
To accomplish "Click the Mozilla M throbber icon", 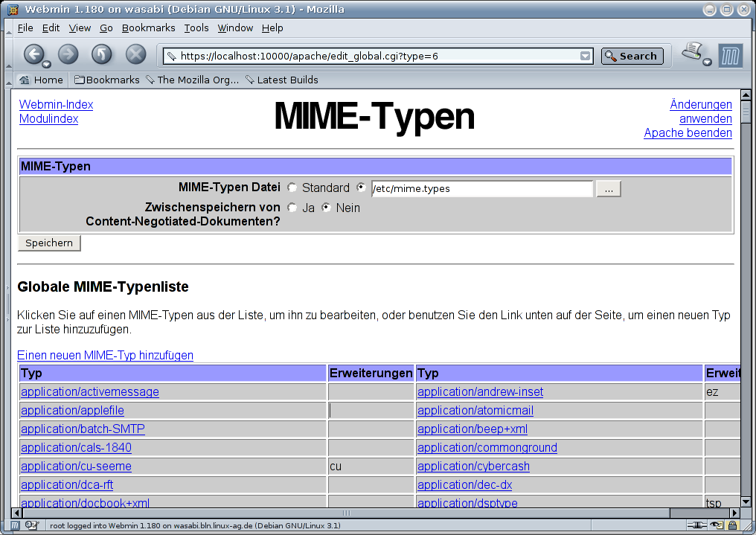I will 730,55.
